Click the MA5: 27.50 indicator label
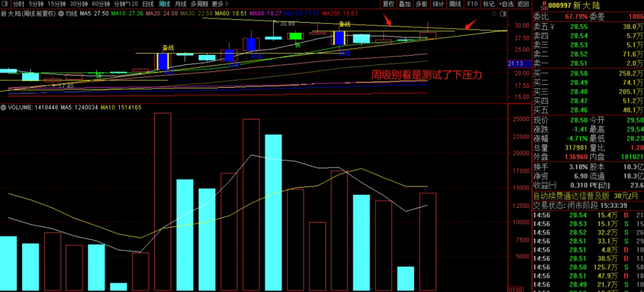This screenshot has height=292, width=644. point(94,14)
